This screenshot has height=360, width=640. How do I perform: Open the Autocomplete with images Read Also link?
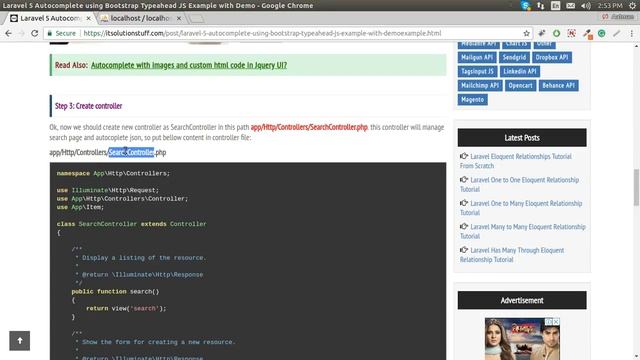pos(189,65)
